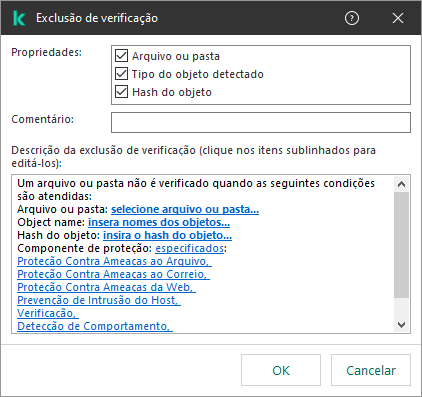Image resolution: width=422 pixels, height=397 pixels.
Task: Close the Exclusão de verificação dialog
Action: coord(398,18)
